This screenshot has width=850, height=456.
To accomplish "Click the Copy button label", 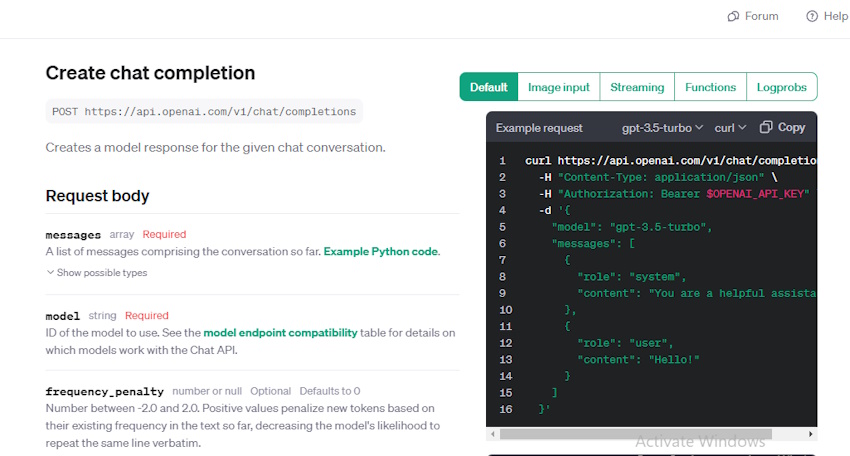I will pos(791,127).
